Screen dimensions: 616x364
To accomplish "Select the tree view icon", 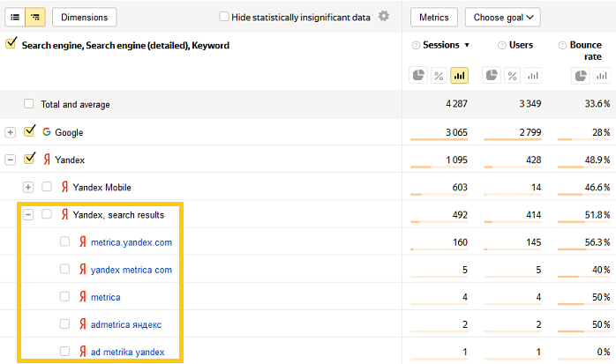I will coord(35,17).
